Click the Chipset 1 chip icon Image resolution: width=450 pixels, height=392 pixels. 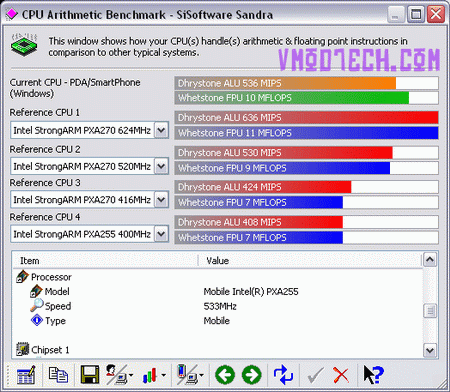22,349
